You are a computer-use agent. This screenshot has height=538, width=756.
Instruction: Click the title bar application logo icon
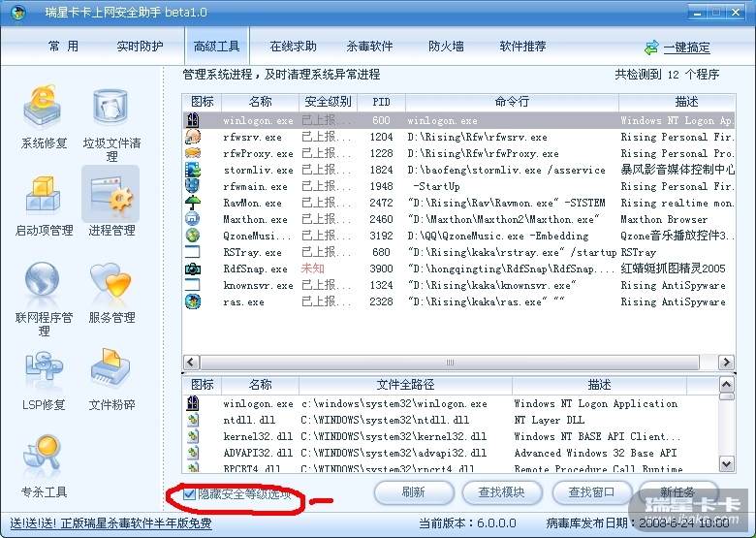click(17, 12)
